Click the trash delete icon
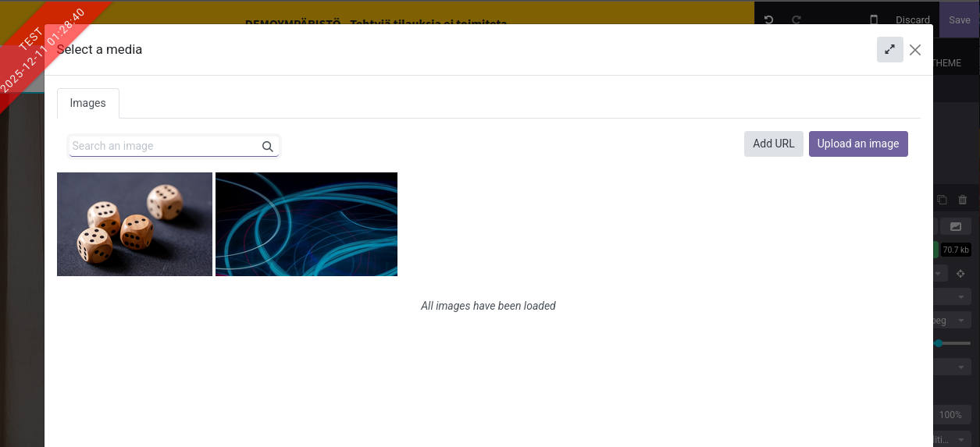The width and height of the screenshot is (980, 447). tap(963, 200)
